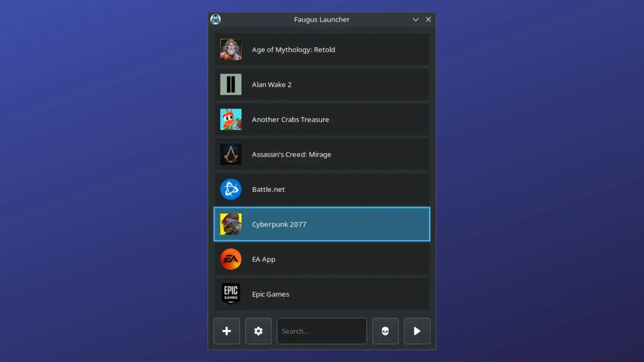
Task: Close the Faugus Launcher window
Action: tap(428, 19)
